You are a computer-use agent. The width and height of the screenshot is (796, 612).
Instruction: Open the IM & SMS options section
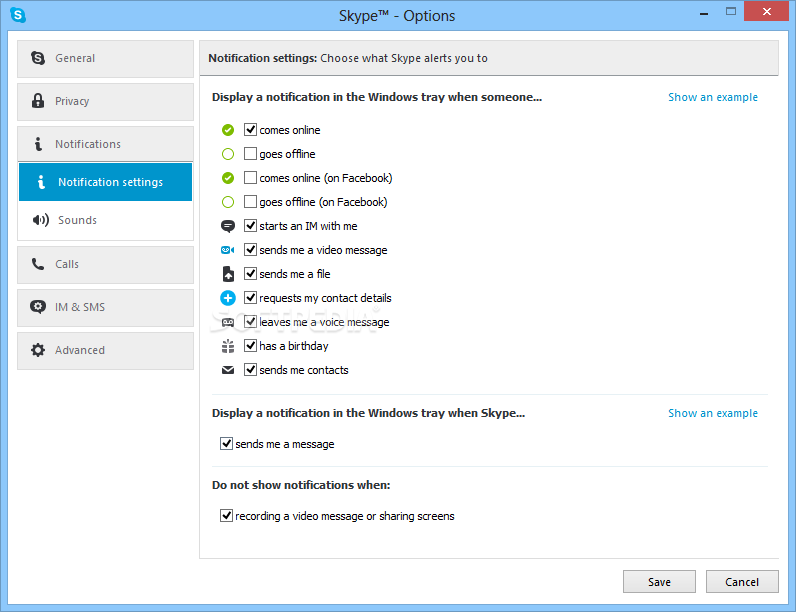click(106, 308)
